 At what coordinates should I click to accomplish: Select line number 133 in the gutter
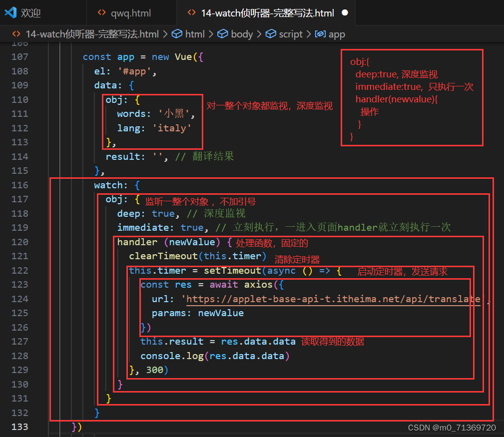(x=19, y=427)
